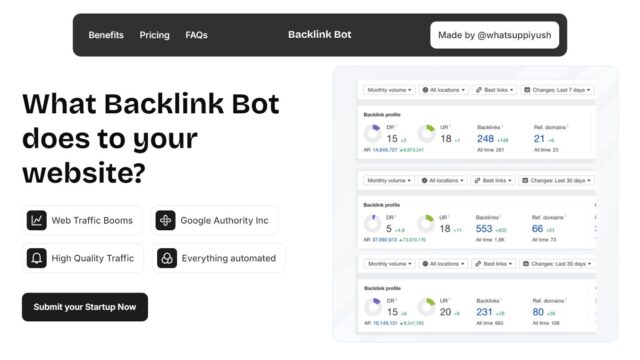Click the Web Traffic Booms chart icon
This screenshot has height=360, width=640.
[x=37, y=220]
